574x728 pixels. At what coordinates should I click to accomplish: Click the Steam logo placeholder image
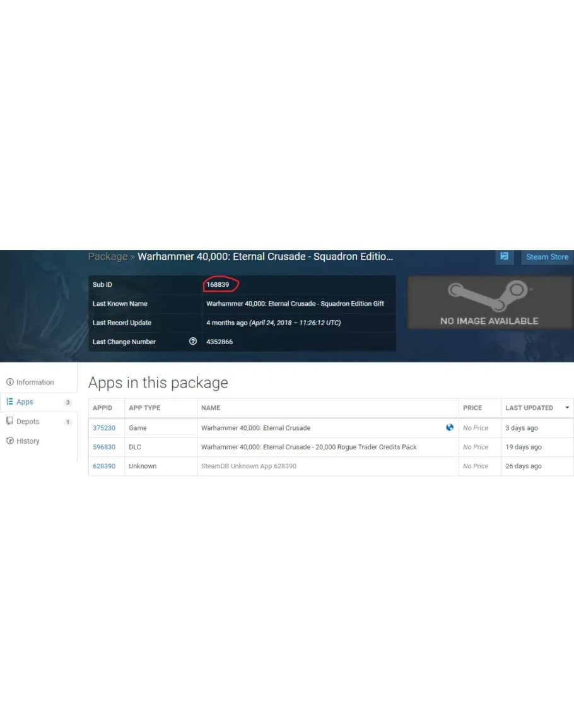pos(489,302)
